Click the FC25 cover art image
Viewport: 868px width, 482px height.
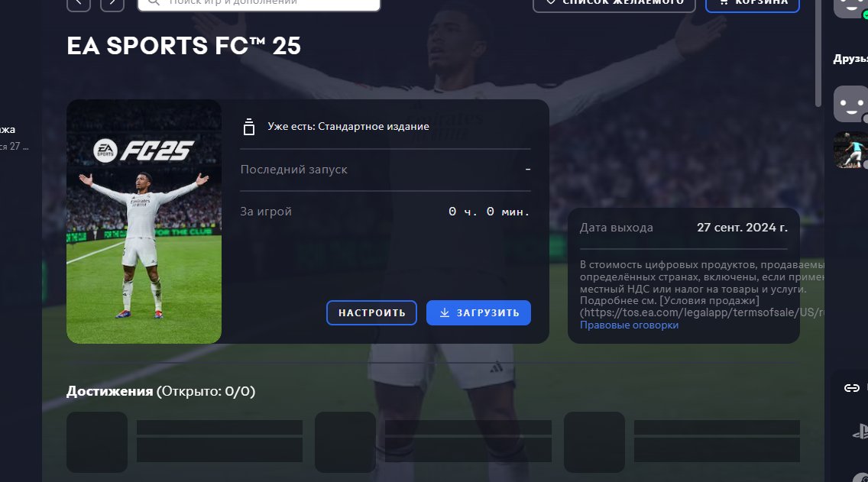click(144, 222)
